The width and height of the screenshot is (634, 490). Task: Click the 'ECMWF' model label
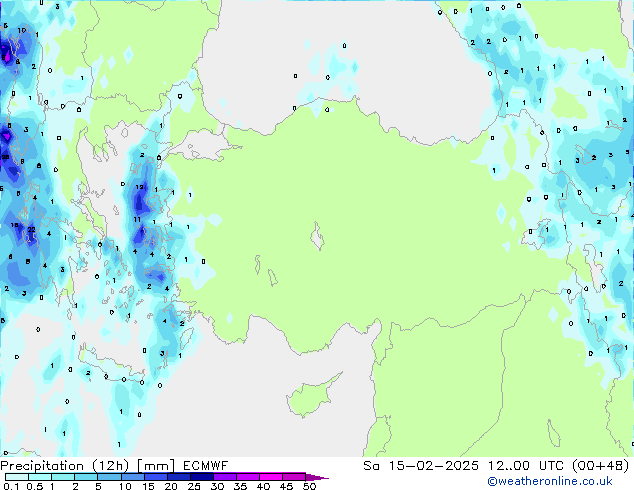tap(205, 466)
